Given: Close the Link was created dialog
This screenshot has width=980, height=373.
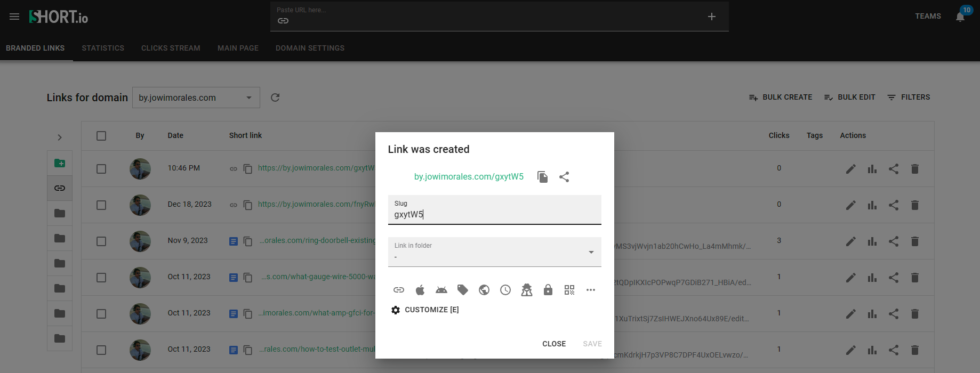Looking at the screenshot, I should [x=554, y=344].
